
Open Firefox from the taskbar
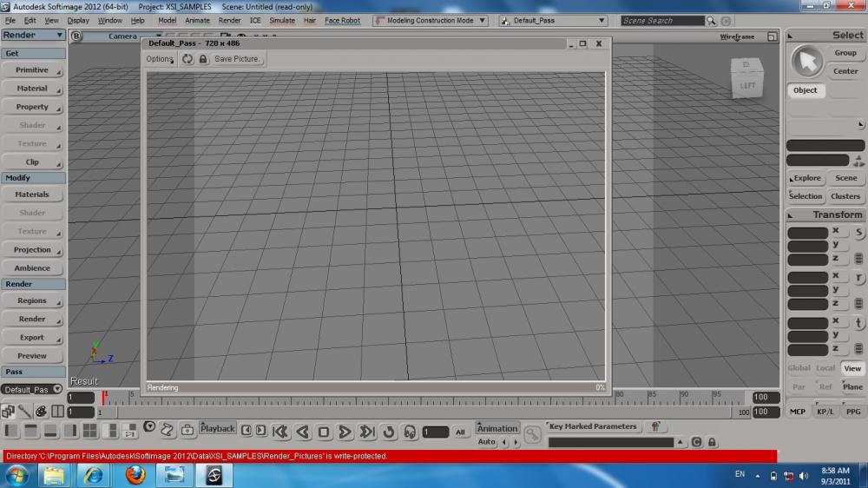click(x=135, y=475)
